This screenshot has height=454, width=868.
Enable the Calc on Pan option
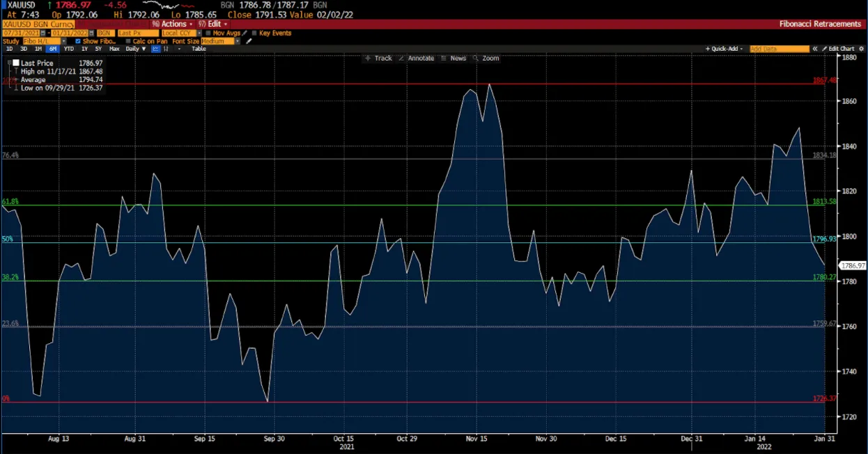click(127, 41)
